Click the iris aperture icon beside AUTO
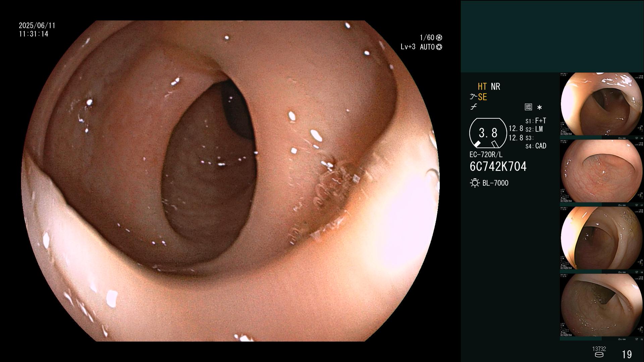Image resolution: width=644 pixels, height=362 pixels. pos(439,47)
